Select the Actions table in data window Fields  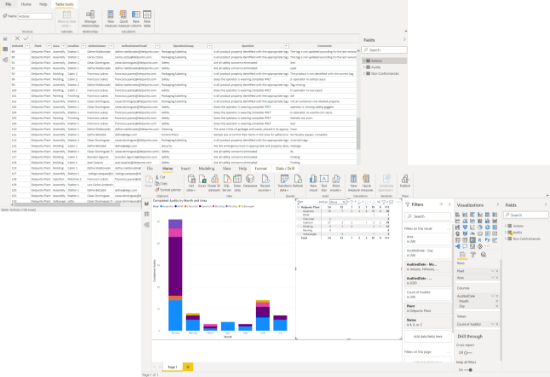[384, 61]
